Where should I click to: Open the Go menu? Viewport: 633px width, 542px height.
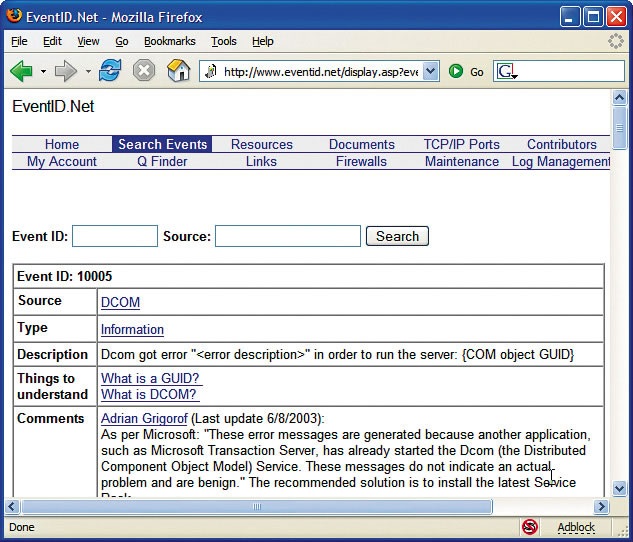122,41
